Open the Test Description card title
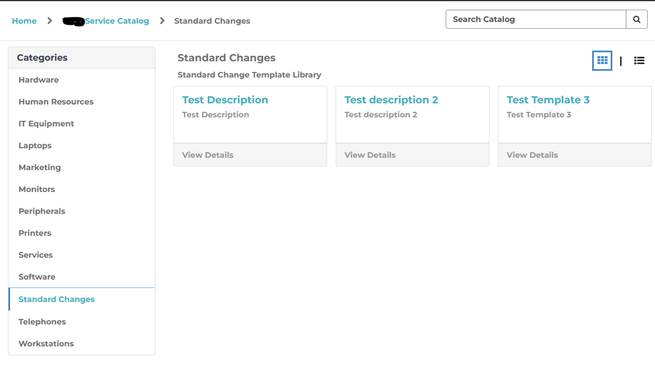Viewport: 655px width, 379px height. pyautogui.click(x=225, y=100)
